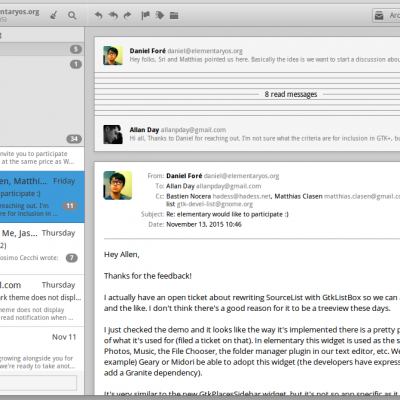Click the date 'November 13, 2015 10:46'
Screen dimensions: 400x400
[x=204, y=224]
